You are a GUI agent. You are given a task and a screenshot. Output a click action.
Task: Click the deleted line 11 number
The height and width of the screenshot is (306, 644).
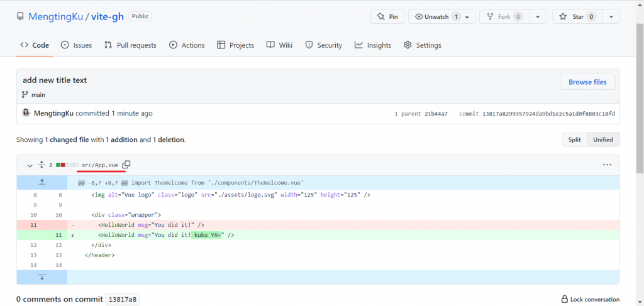point(34,225)
